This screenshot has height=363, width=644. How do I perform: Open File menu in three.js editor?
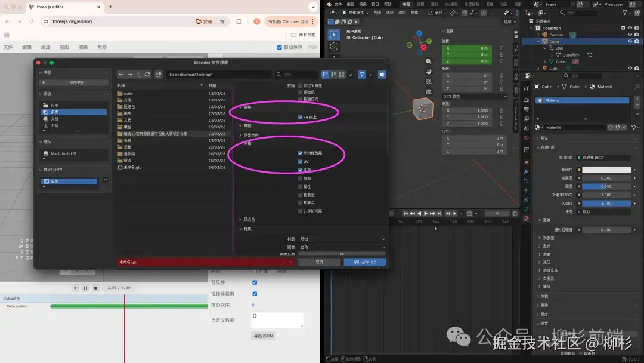point(8,47)
